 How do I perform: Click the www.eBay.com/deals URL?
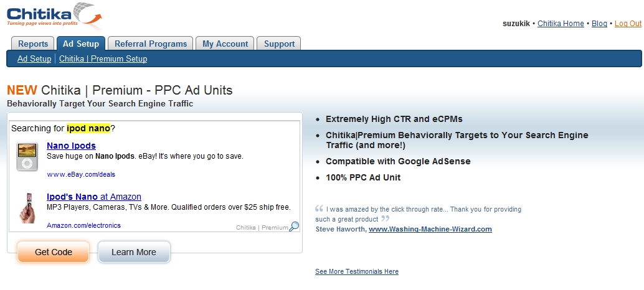click(x=81, y=174)
